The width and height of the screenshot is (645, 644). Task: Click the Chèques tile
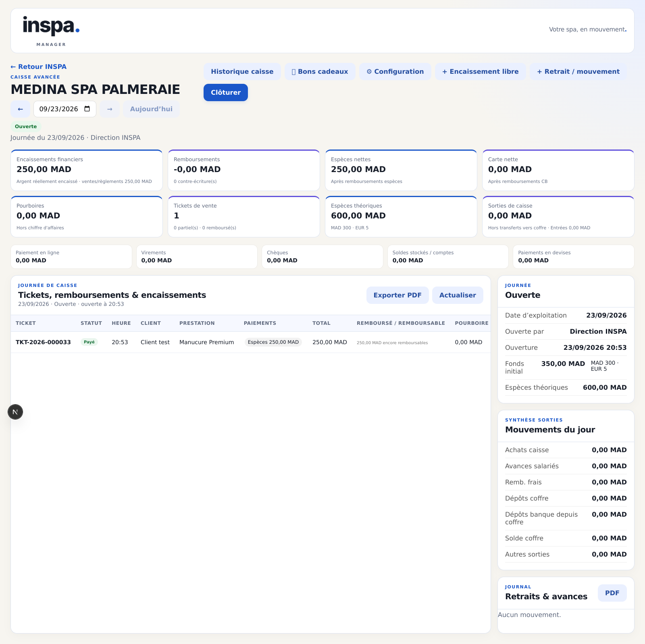(322, 257)
